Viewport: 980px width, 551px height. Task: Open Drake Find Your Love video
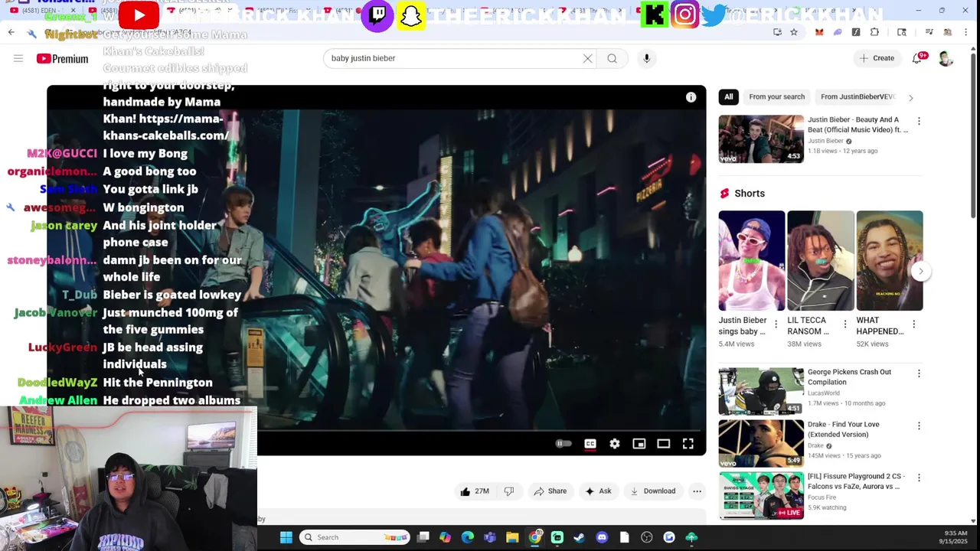pos(761,443)
